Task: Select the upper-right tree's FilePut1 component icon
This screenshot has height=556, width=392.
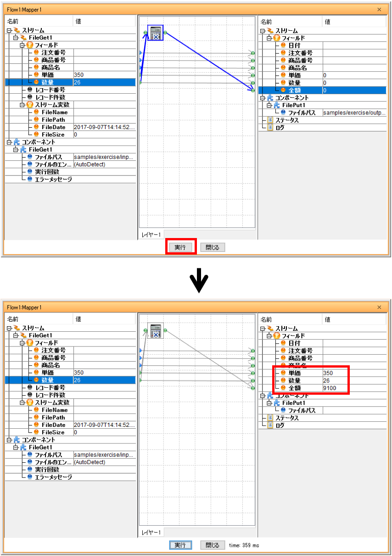Action: pos(277,105)
